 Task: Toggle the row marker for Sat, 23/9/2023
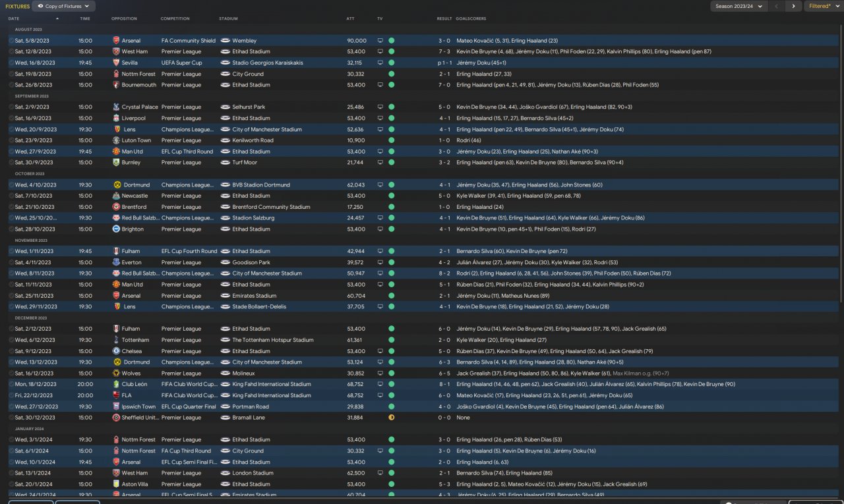pos(11,140)
